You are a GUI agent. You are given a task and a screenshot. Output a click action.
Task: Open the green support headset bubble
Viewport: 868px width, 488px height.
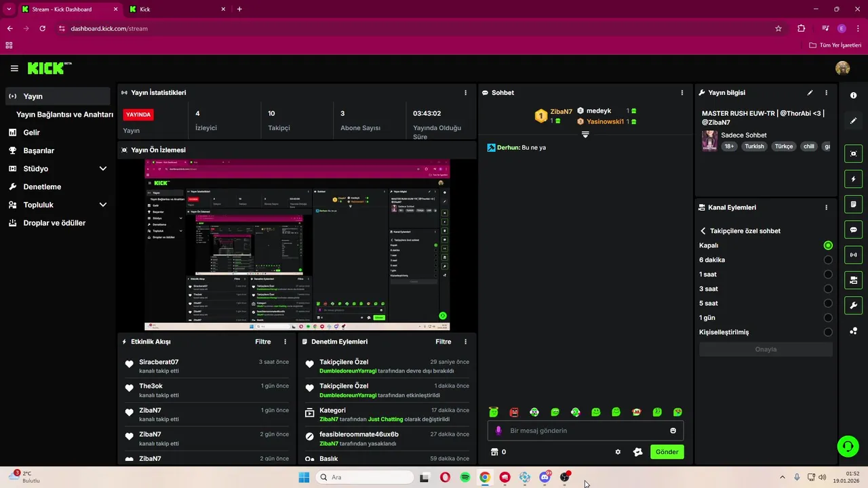[847, 446]
